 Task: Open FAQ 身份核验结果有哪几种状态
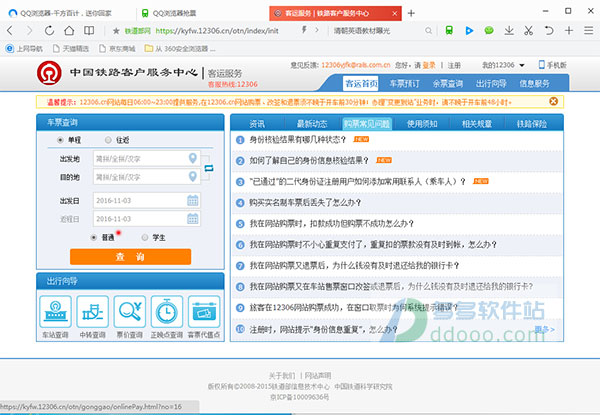pos(297,140)
